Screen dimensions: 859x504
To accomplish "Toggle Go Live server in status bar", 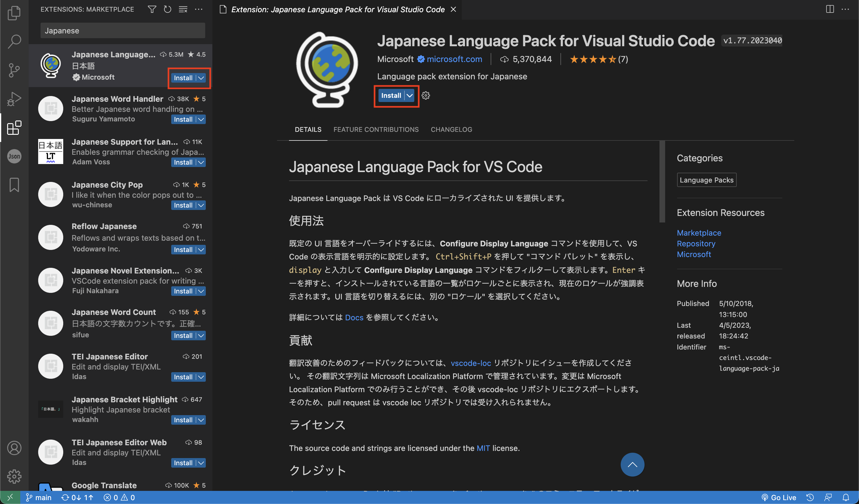I will [779, 497].
